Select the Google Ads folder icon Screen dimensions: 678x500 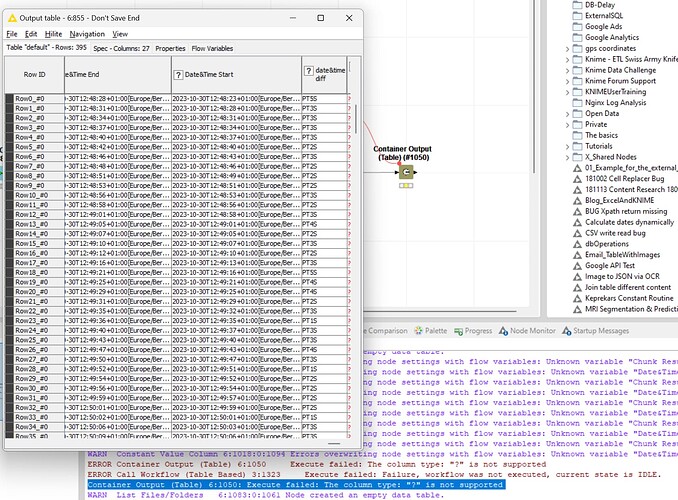point(577,26)
